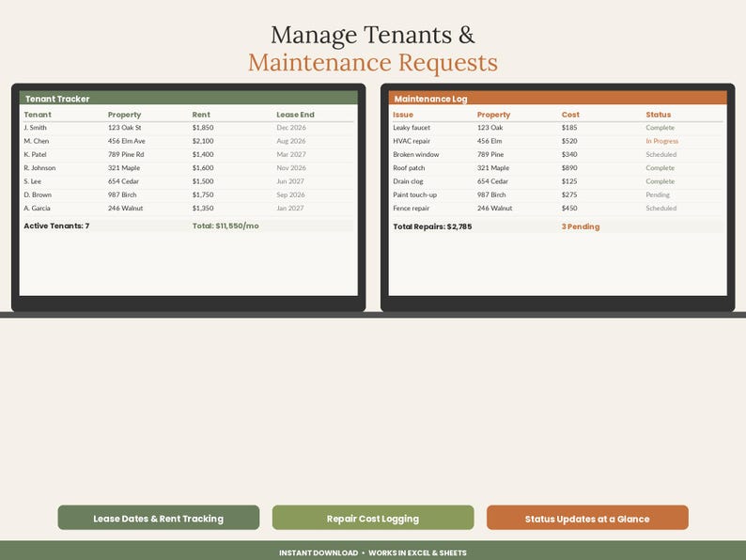Screen dimensions: 746x560
Task: Click the $1,400 rent value
Action: (x=203, y=154)
